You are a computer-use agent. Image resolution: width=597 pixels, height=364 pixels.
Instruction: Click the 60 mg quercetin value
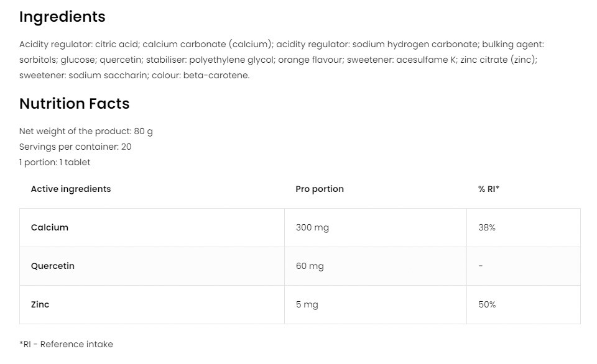pos(310,266)
